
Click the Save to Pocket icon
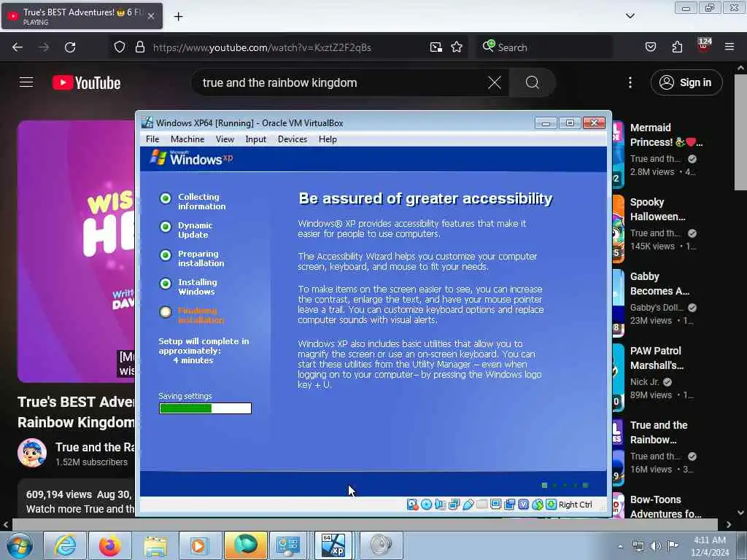click(x=650, y=47)
